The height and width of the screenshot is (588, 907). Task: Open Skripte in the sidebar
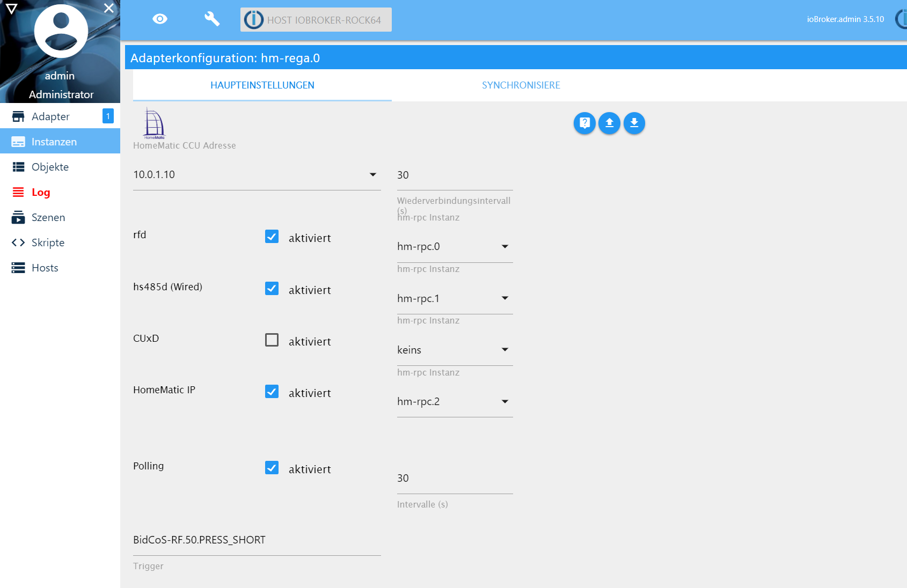(60, 242)
